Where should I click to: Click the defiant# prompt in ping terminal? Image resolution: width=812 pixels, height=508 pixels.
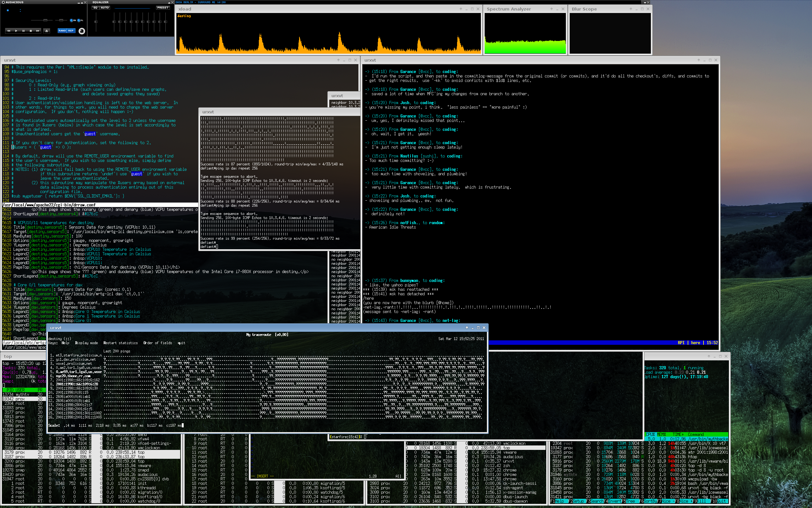coord(208,247)
